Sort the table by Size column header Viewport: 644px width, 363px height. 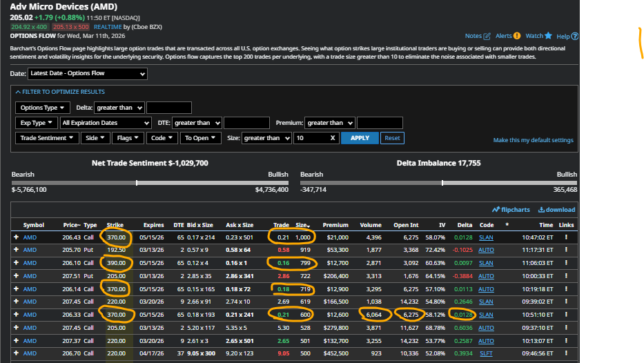(x=302, y=225)
